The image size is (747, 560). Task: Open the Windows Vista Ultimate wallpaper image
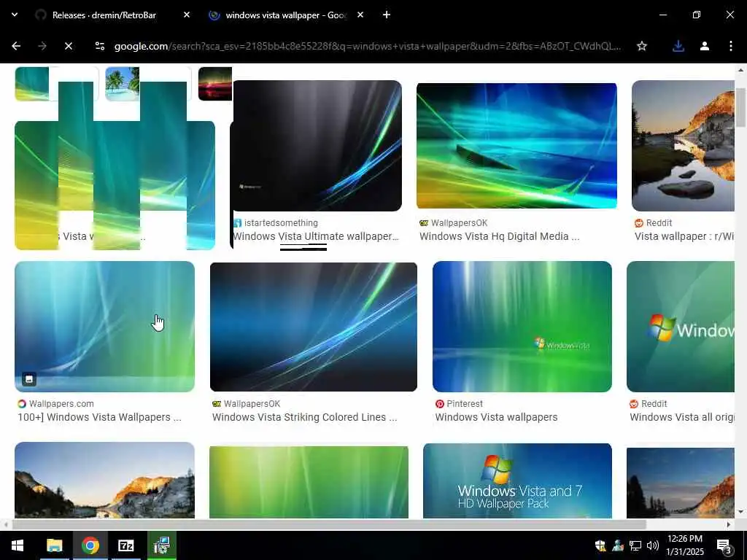click(317, 146)
